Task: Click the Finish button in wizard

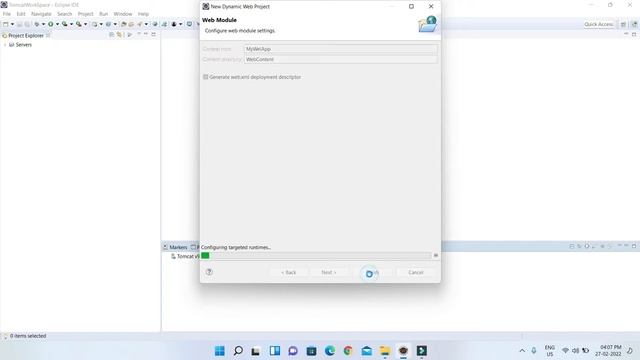Action: point(373,272)
